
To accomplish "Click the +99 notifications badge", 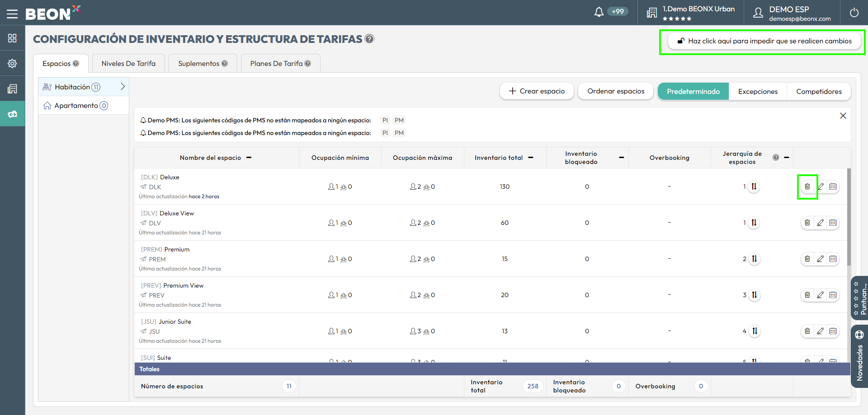I will [x=618, y=12].
